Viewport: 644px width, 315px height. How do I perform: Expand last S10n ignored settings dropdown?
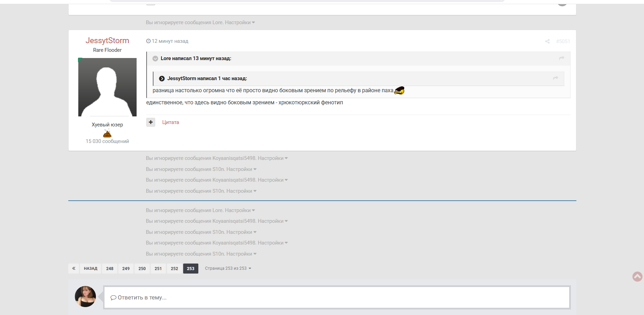pos(241,254)
